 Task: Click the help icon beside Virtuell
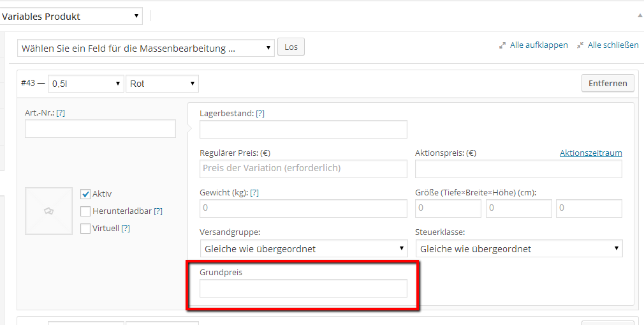pos(126,229)
